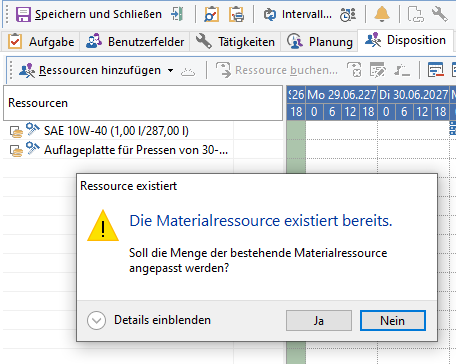Click the Ressource existiert dialog title

129,186
